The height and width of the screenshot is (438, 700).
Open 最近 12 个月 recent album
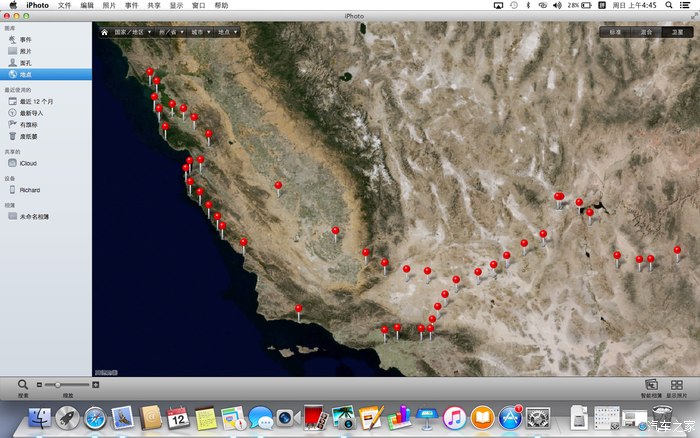click(36, 101)
